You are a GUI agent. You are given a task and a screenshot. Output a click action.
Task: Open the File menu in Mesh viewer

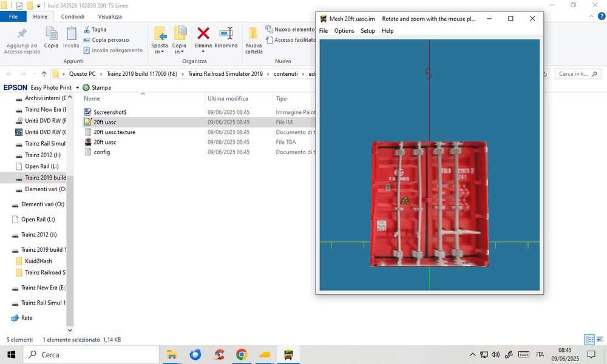coord(324,30)
